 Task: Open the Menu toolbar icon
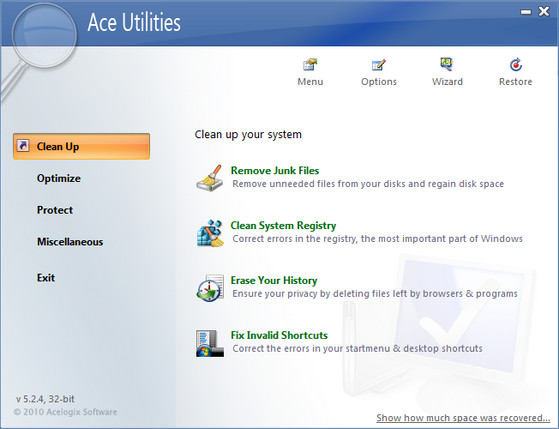pyautogui.click(x=310, y=65)
